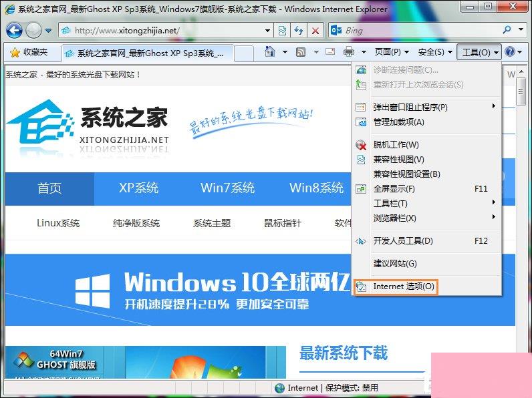Click the Windows 10 promotional banner
Screen dimensions: 532x398
click(x=178, y=290)
